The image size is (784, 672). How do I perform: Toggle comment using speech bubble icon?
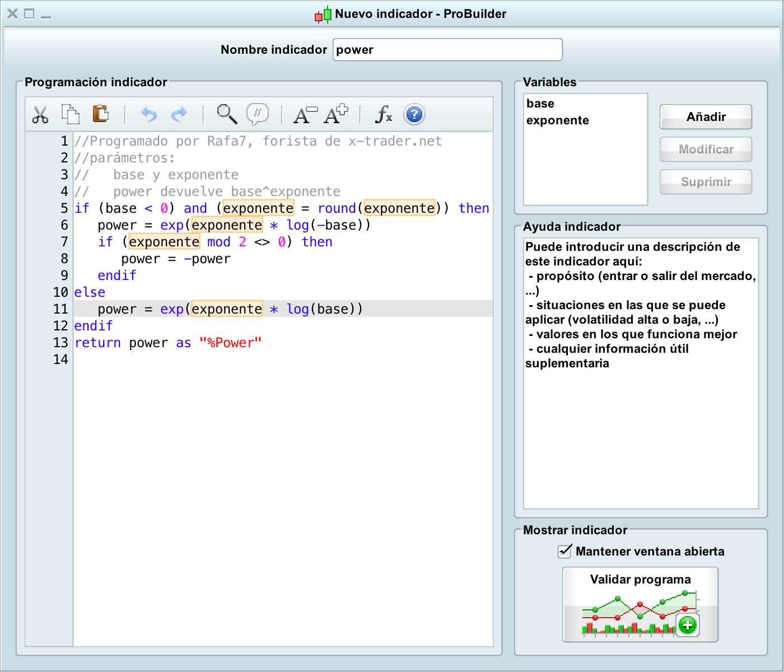pos(258,114)
